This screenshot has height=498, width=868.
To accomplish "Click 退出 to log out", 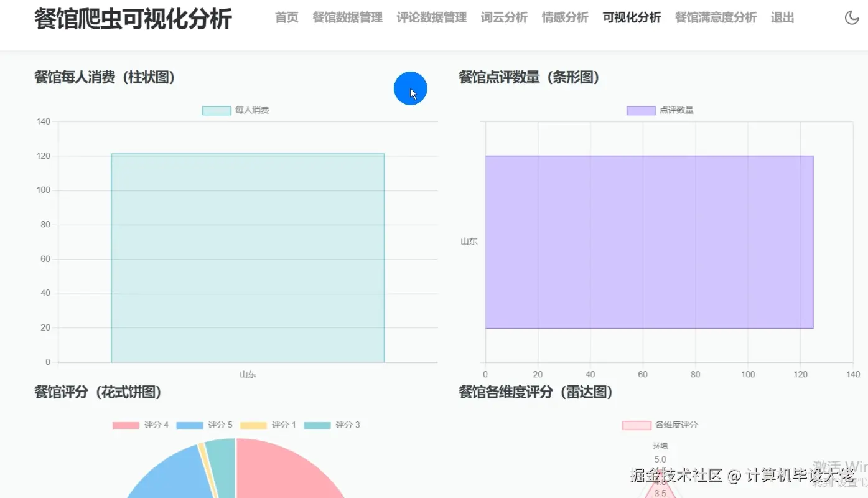I will pos(782,17).
